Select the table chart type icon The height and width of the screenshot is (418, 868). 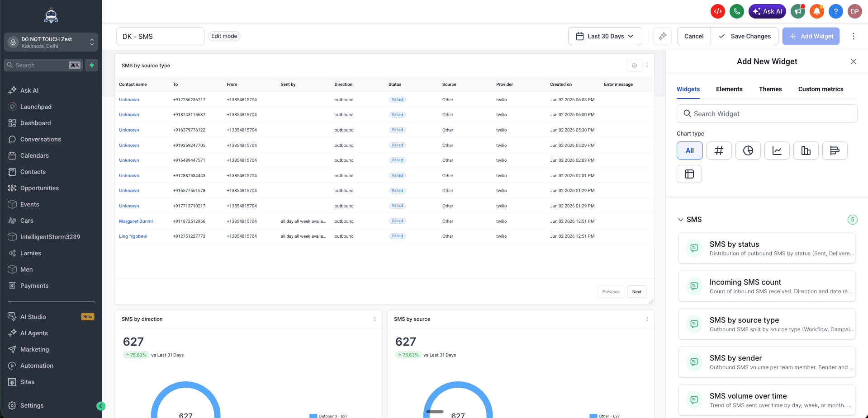tap(689, 174)
